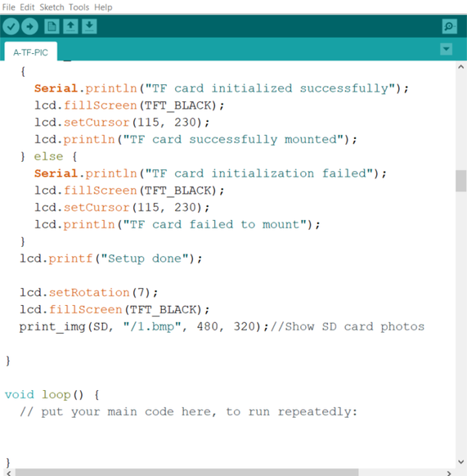Image resolution: width=467 pixels, height=476 pixels.
Task: Upload the sketch with arrow button
Action: coord(29,26)
